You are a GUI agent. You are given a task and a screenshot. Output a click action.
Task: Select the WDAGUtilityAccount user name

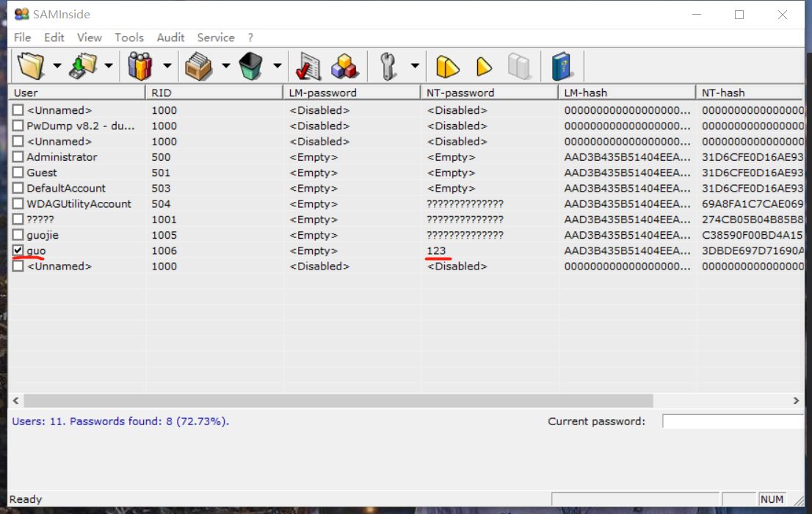tap(79, 203)
